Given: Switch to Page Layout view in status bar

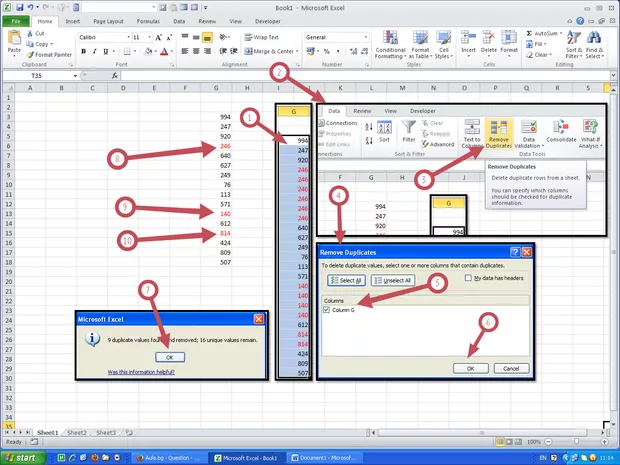Looking at the screenshot, I should [509, 442].
